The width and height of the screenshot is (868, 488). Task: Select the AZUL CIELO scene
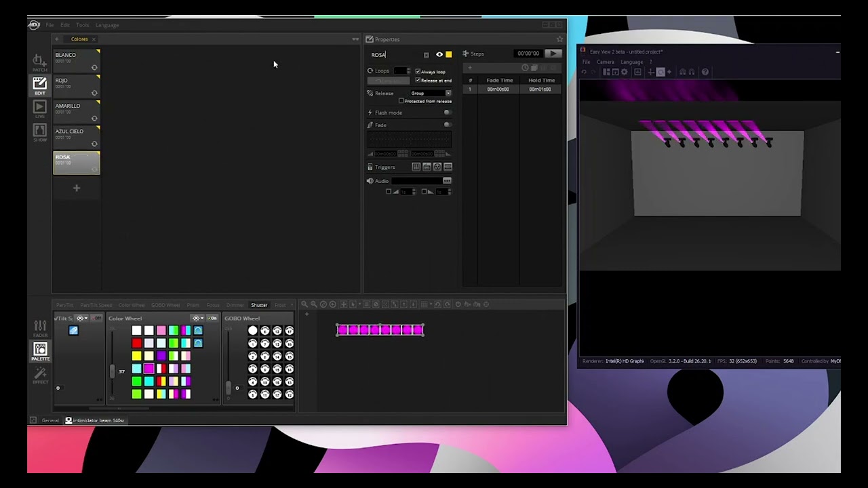(77, 137)
